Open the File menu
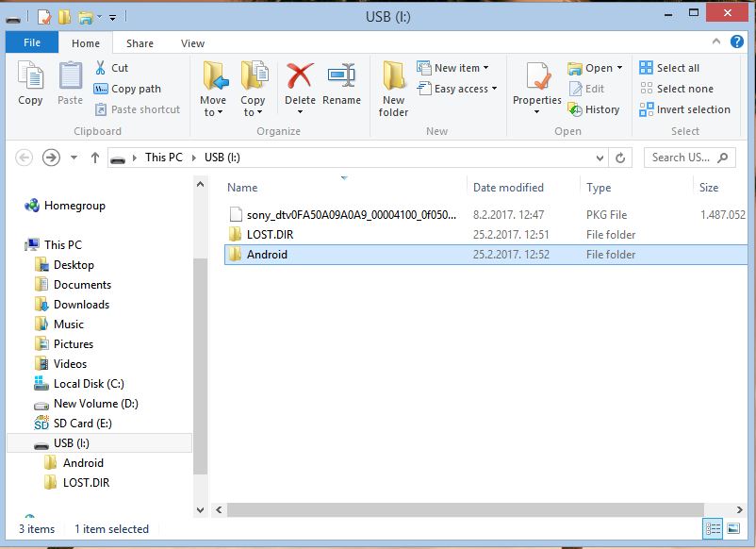Screen dimensions: 756x549 (31, 43)
